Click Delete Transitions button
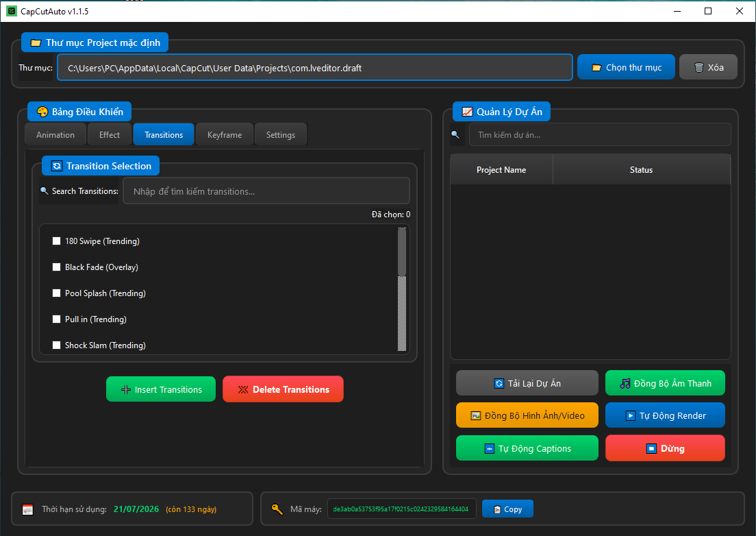756x536 pixels. (283, 389)
